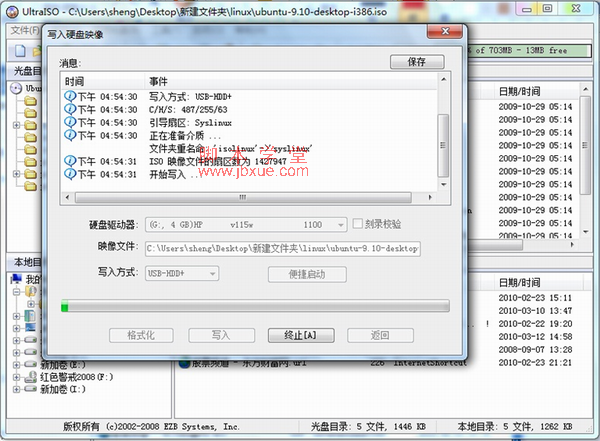The image size is (600, 441).
Task: Click message list scroll-left arrow
Action: 67,197
